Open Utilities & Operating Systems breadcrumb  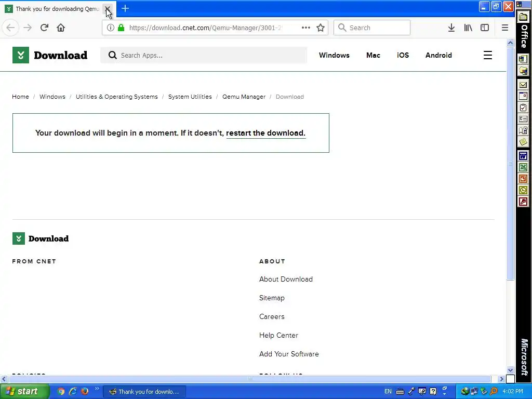(117, 97)
